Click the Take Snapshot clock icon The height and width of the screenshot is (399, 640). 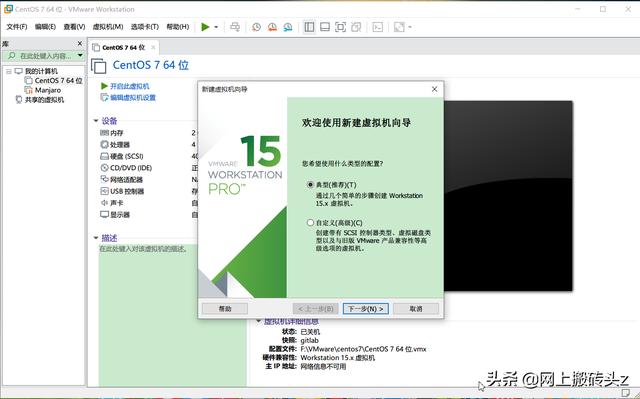click(256, 27)
